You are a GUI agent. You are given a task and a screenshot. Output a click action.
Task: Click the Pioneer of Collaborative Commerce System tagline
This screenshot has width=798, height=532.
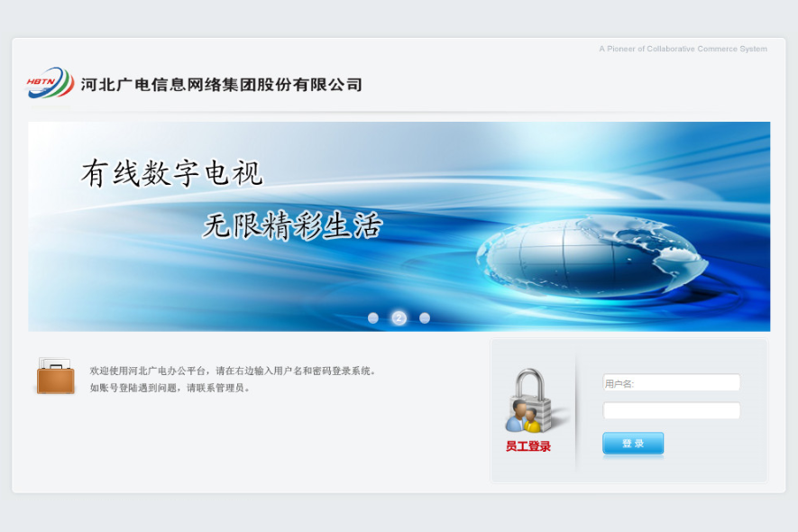683,49
